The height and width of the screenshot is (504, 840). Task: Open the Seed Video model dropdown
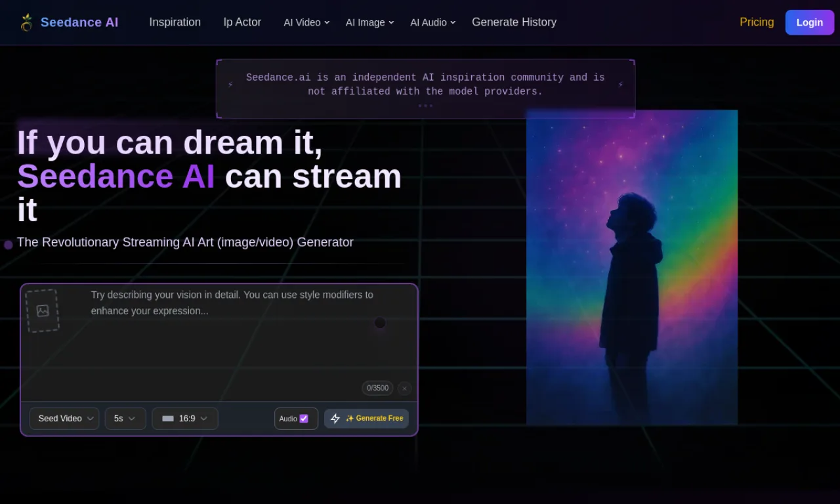(x=64, y=419)
